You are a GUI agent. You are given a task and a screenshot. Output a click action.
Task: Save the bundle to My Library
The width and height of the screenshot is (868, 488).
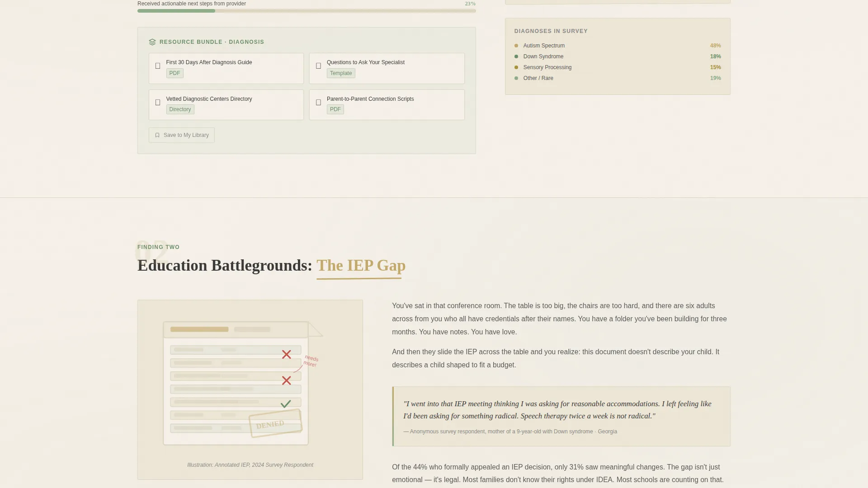click(182, 135)
